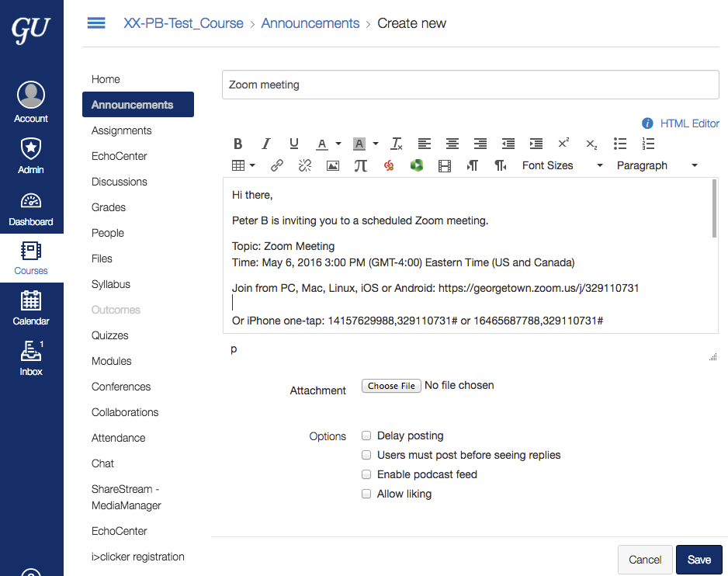The height and width of the screenshot is (576, 728).
Task: Open Inbox from global navigation
Action: coord(31,358)
